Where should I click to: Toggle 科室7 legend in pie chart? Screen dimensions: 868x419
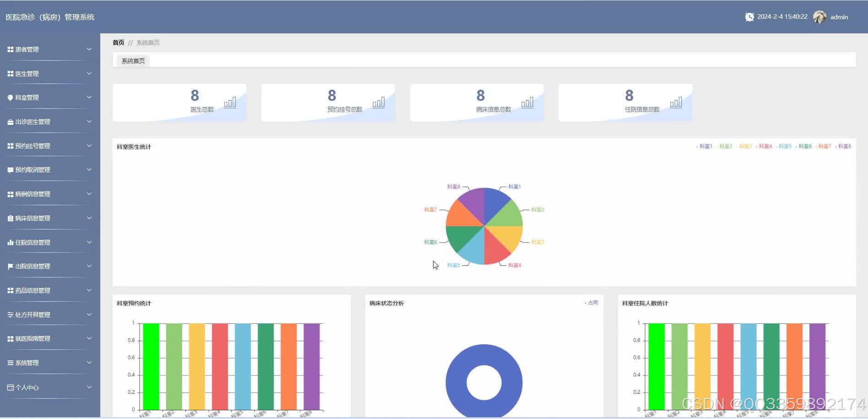pos(824,146)
